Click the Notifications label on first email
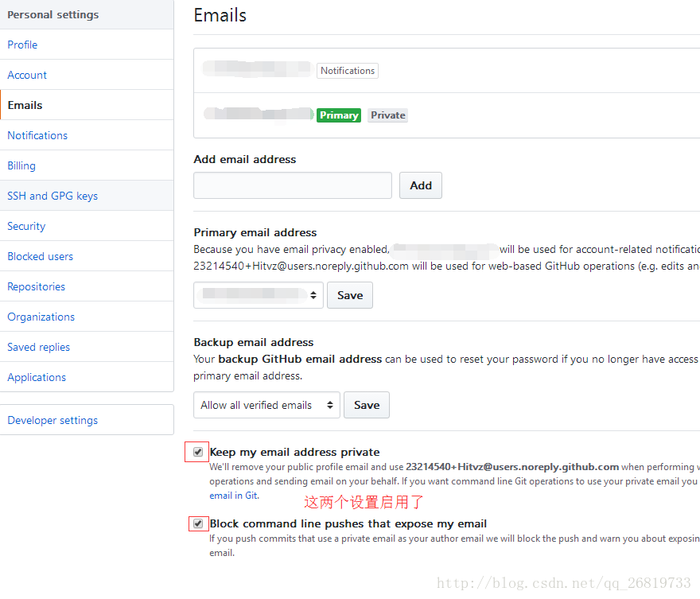700x599 pixels. click(x=348, y=71)
